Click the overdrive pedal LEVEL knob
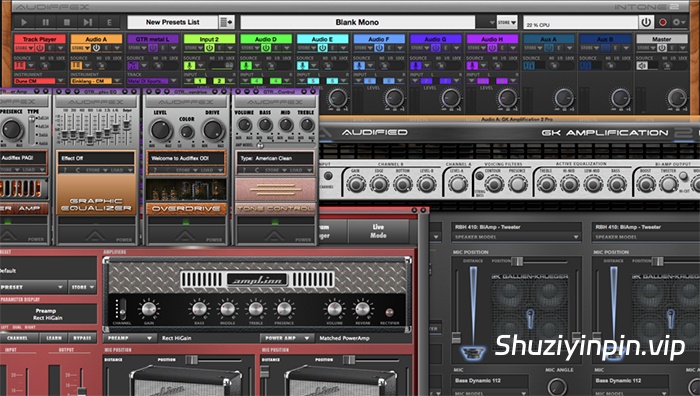The height and width of the screenshot is (396, 700). [x=161, y=130]
